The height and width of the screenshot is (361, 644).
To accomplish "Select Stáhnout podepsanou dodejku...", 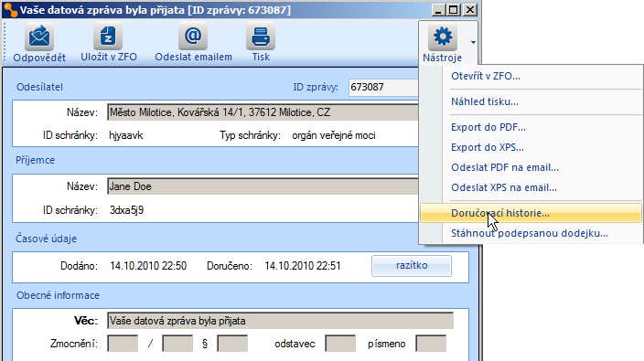I will (x=531, y=233).
